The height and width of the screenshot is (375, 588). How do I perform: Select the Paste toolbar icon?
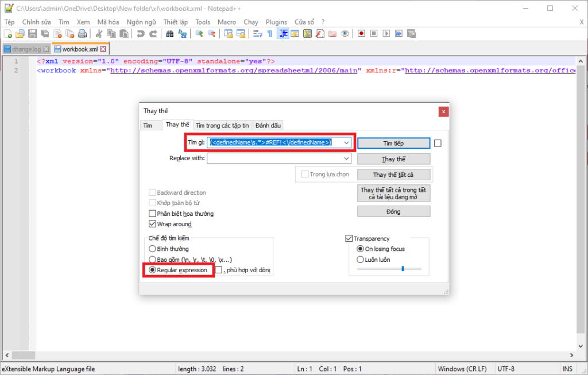123,33
